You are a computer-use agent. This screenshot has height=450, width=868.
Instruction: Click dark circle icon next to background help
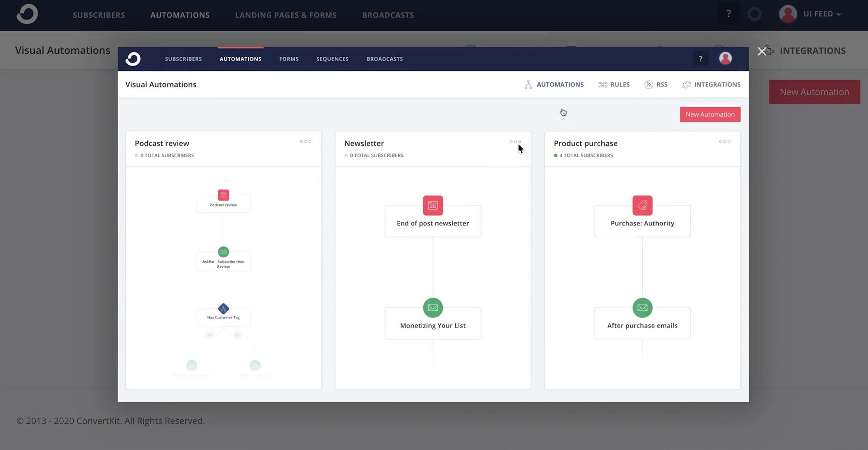pyautogui.click(x=755, y=14)
